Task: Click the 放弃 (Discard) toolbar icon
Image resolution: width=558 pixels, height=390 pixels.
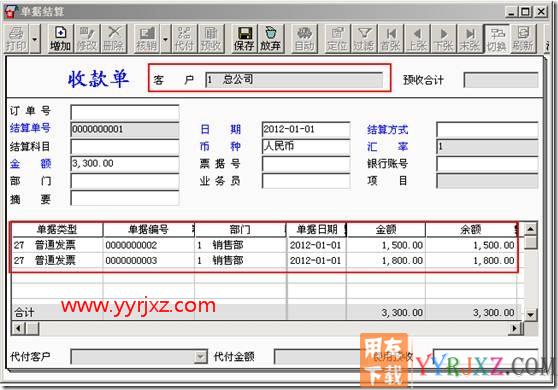Action: point(270,39)
